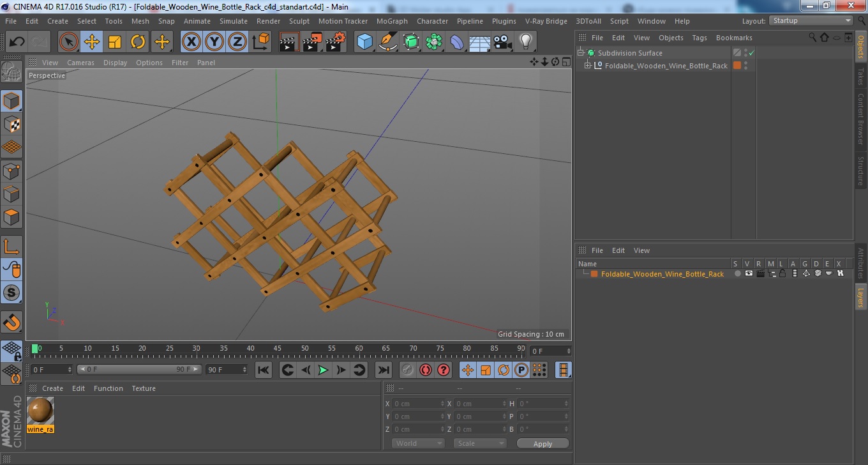The width and height of the screenshot is (868, 465).
Task: Open the light bulb Light object icon
Action: click(x=525, y=42)
